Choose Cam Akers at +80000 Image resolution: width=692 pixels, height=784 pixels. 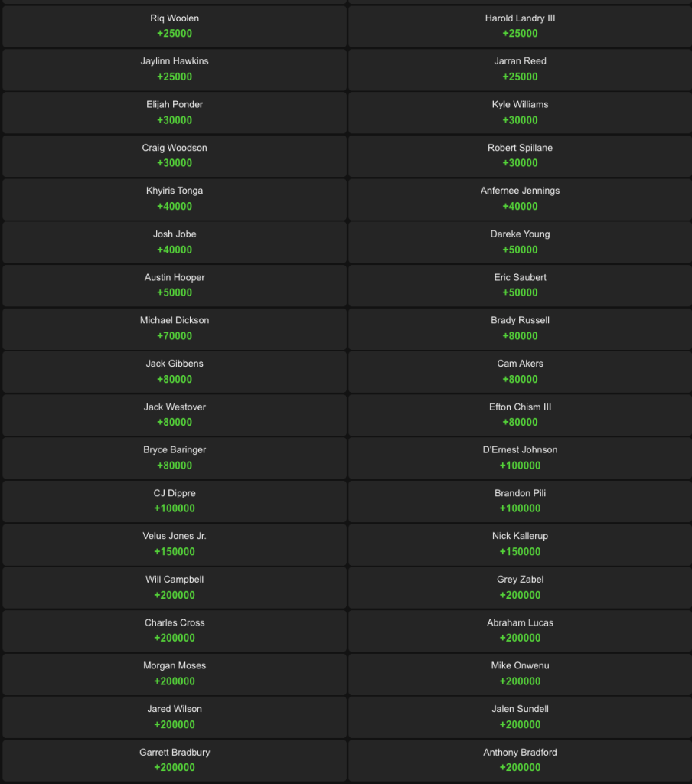[520, 372]
